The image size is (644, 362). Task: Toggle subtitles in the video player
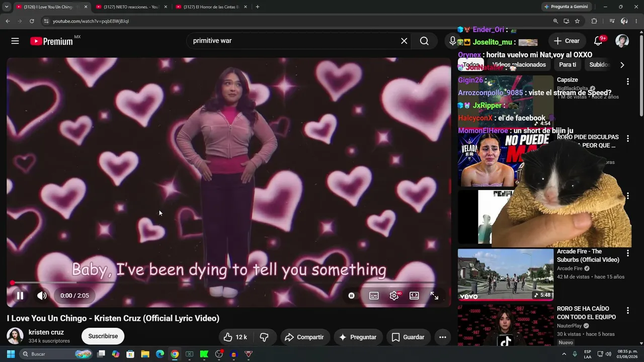tap(374, 296)
